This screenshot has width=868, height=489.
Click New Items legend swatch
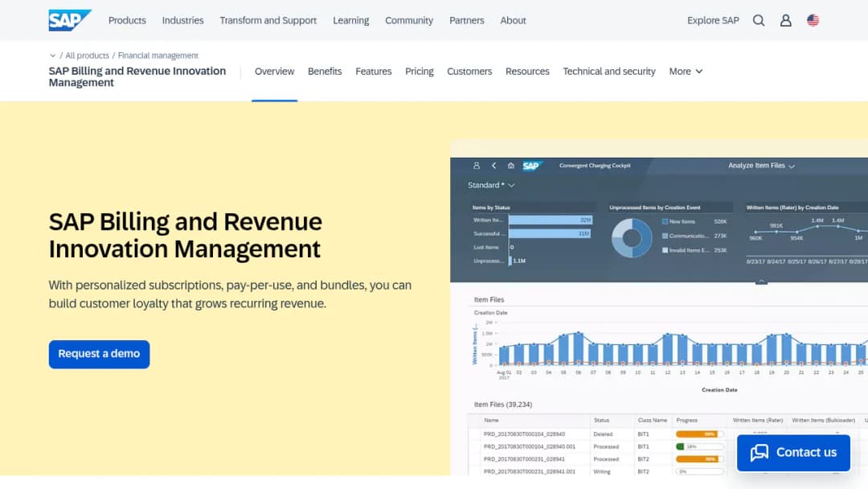click(x=665, y=221)
